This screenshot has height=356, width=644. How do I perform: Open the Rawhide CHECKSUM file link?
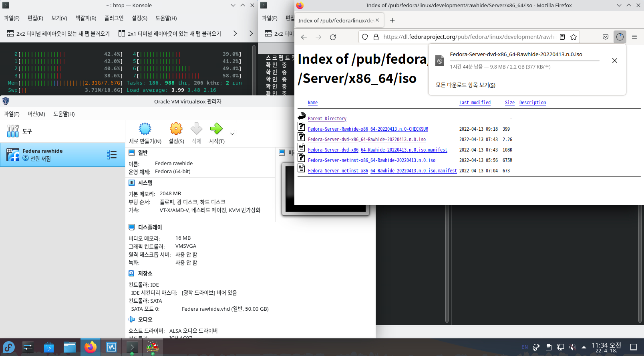368,129
